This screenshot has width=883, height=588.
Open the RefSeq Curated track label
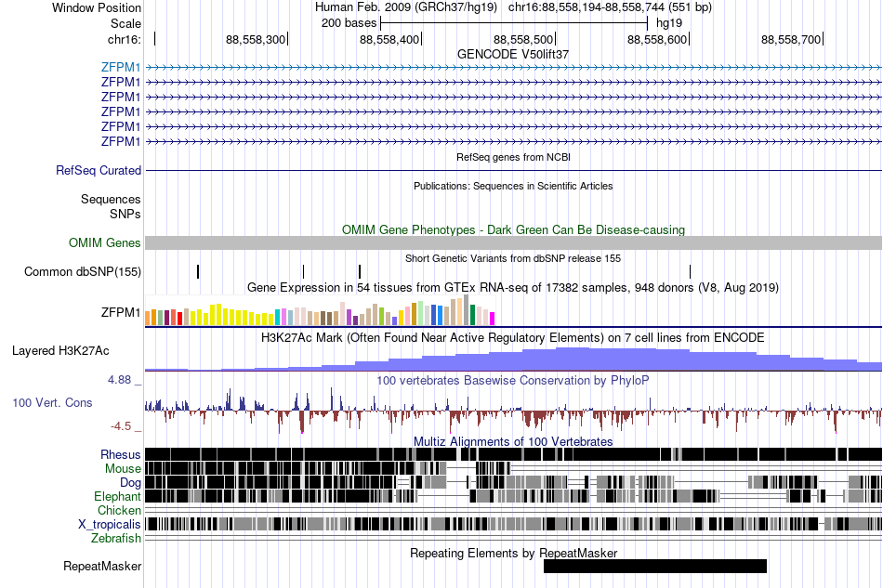(98, 170)
